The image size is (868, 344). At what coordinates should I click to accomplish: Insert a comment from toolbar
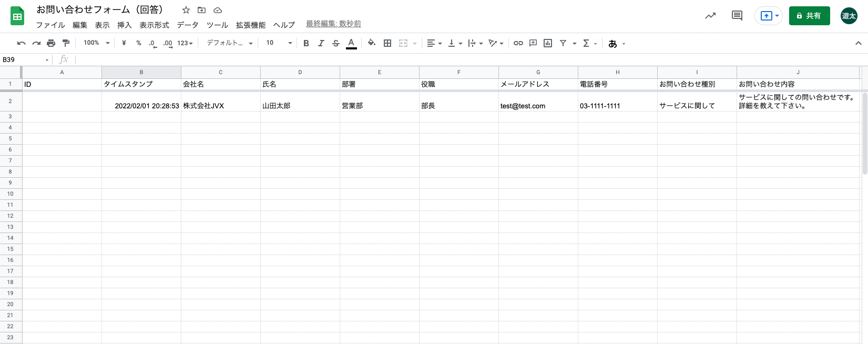[x=533, y=43]
